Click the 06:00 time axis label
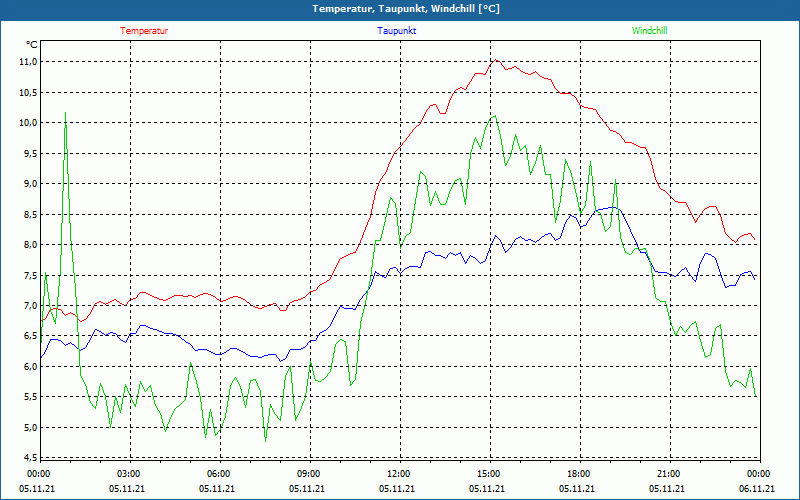Screen dimensions: 800x500 coord(219,474)
